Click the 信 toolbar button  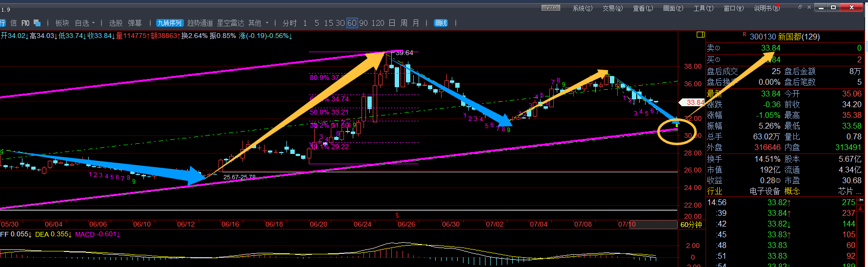point(13,23)
